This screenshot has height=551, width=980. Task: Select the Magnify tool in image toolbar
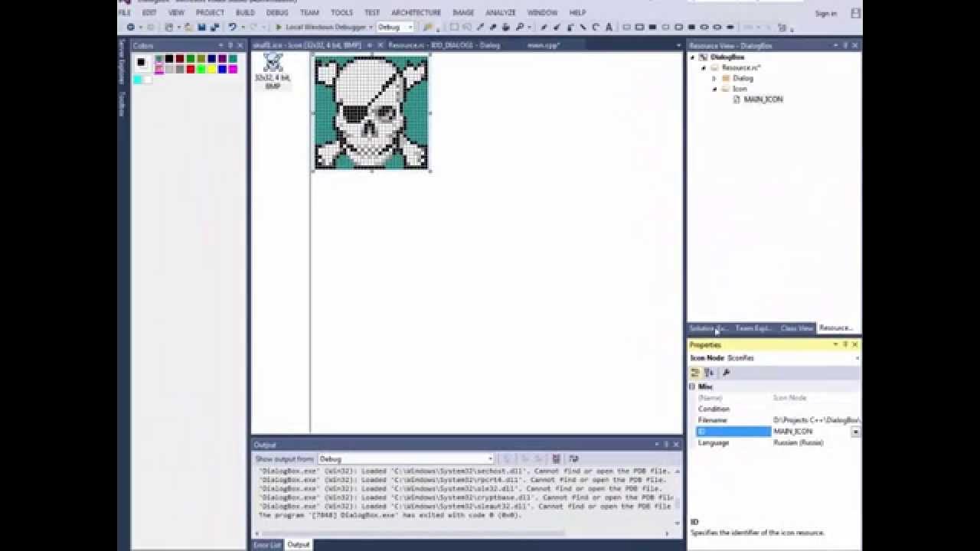click(519, 27)
